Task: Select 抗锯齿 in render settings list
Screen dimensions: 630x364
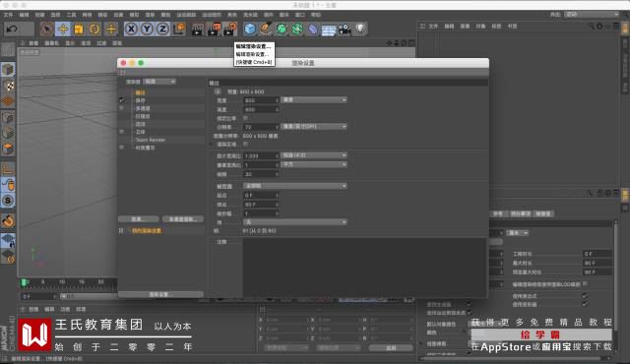Action: (x=143, y=116)
